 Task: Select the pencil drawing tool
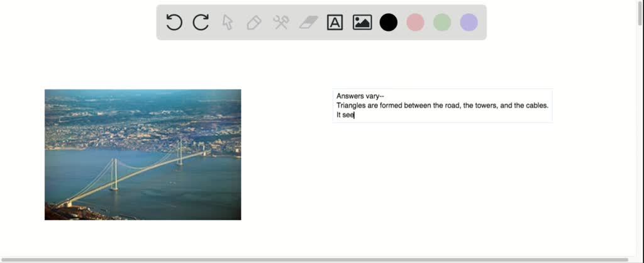point(254,23)
